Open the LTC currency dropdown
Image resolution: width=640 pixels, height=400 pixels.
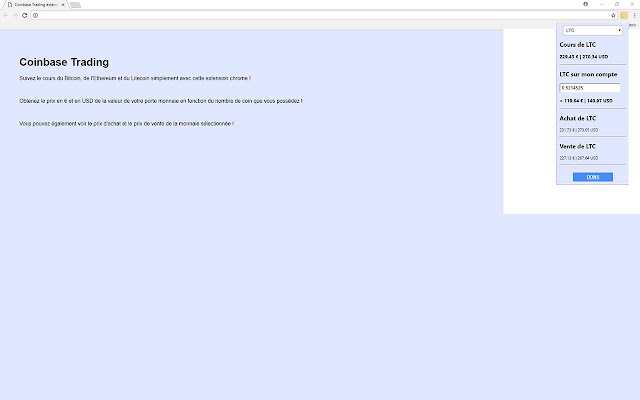(x=592, y=30)
